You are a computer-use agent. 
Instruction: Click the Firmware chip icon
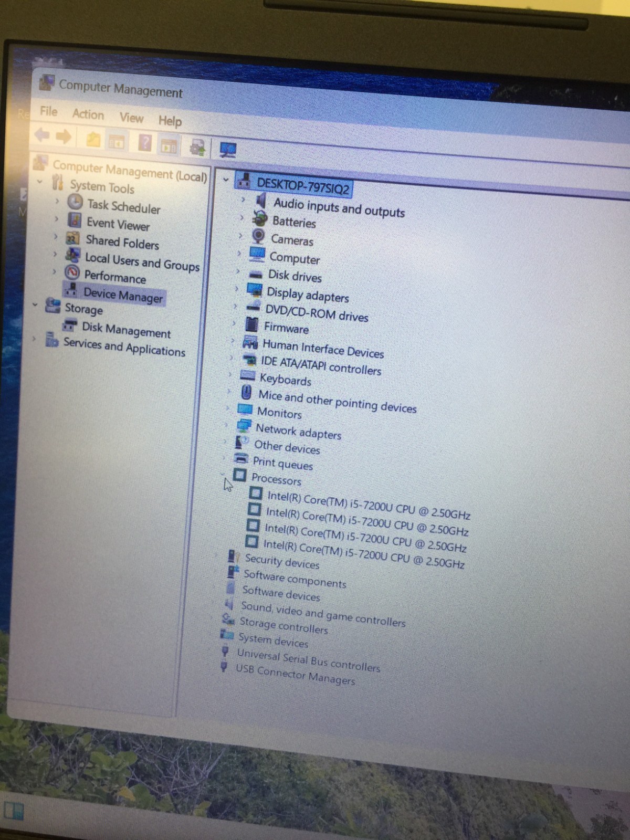pos(252,324)
